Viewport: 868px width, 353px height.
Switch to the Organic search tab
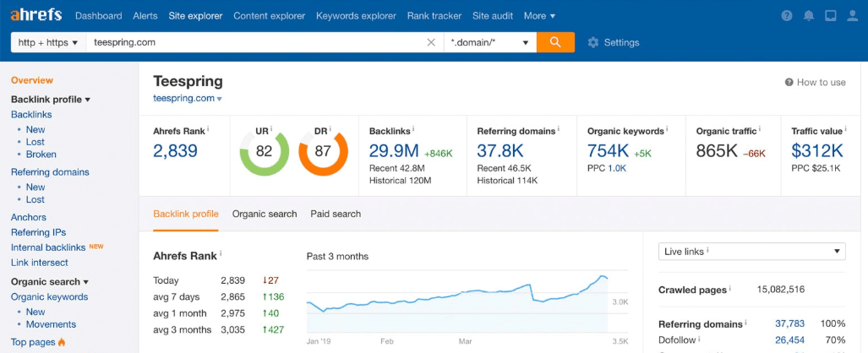(265, 215)
